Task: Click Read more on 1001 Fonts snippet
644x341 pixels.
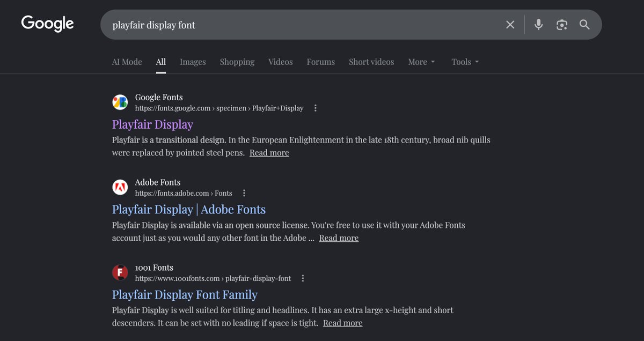Action: pyautogui.click(x=343, y=323)
